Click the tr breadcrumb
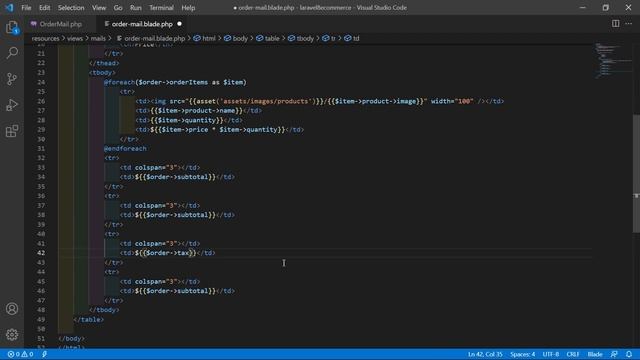This screenshot has width=640, height=360. (x=329, y=38)
